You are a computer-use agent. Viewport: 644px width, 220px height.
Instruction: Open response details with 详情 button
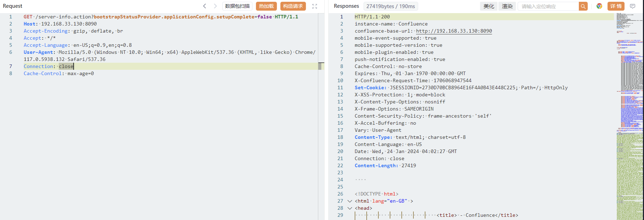[x=616, y=6]
